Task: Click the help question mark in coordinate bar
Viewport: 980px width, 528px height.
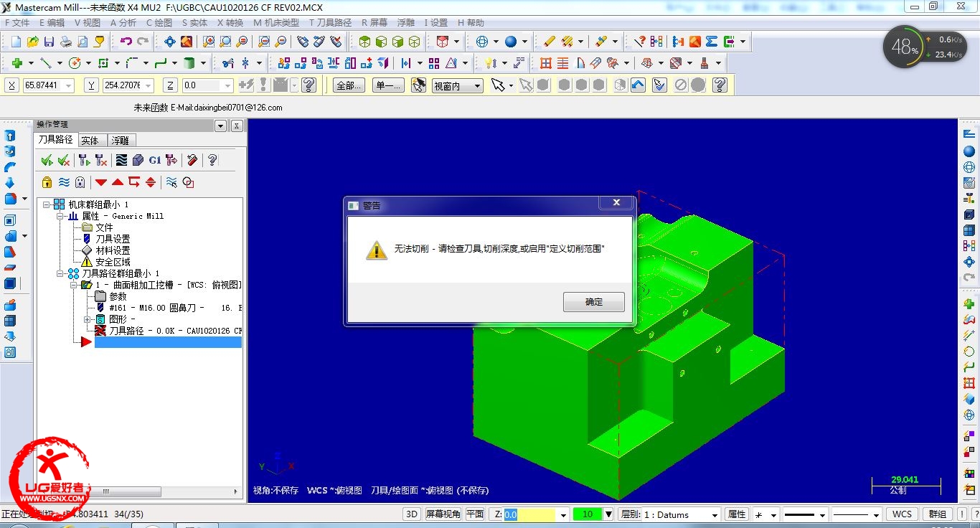Action: coord(308,85)
